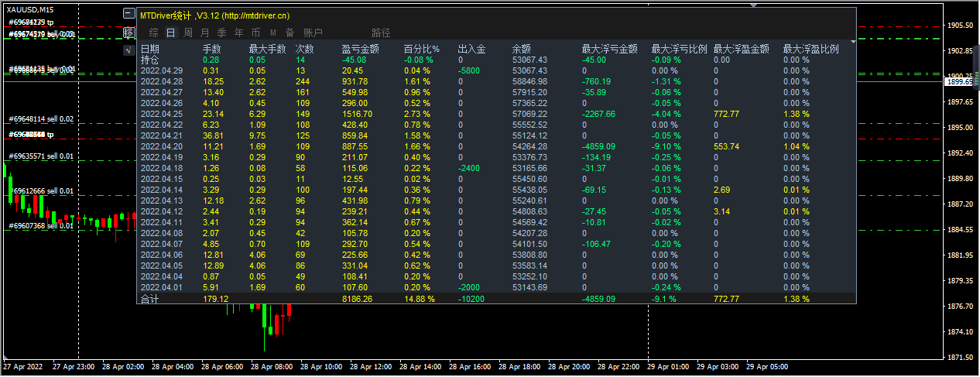Image resolution: width=980 pixels, height=377 pixels.
Task: Select the 2022.04.01 date row
Action: (161, 287)
